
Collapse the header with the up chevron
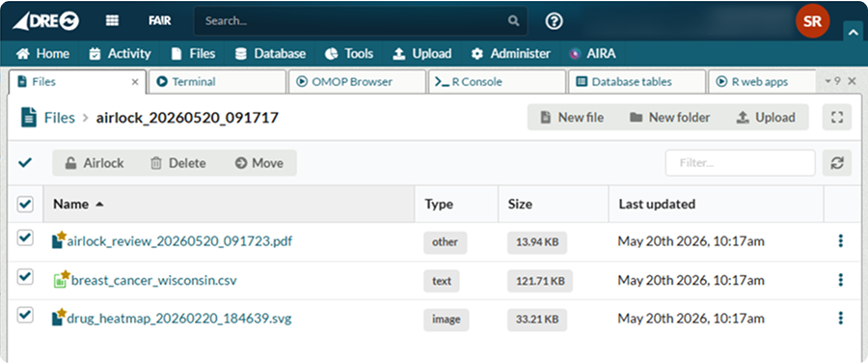coord(853,33)
